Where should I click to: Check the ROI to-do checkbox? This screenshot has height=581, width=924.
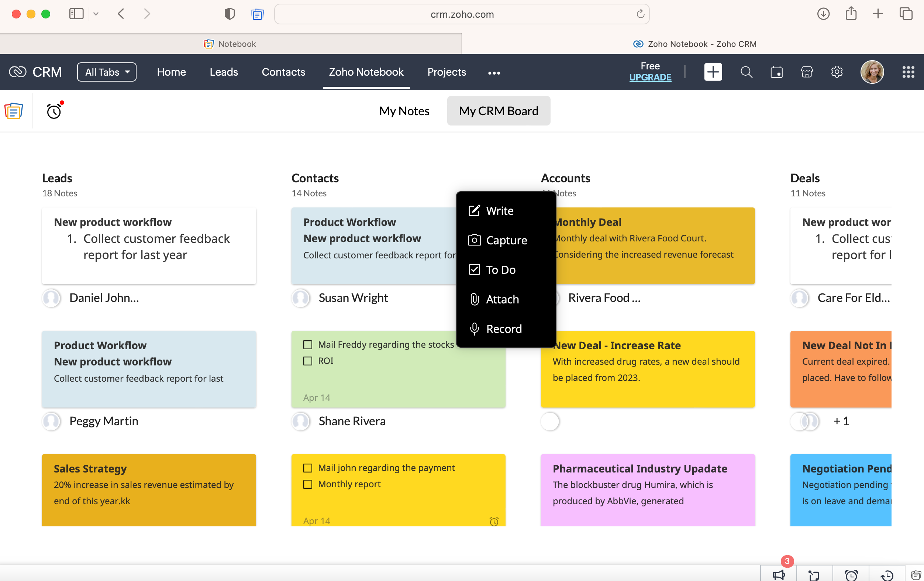(308, 361)
